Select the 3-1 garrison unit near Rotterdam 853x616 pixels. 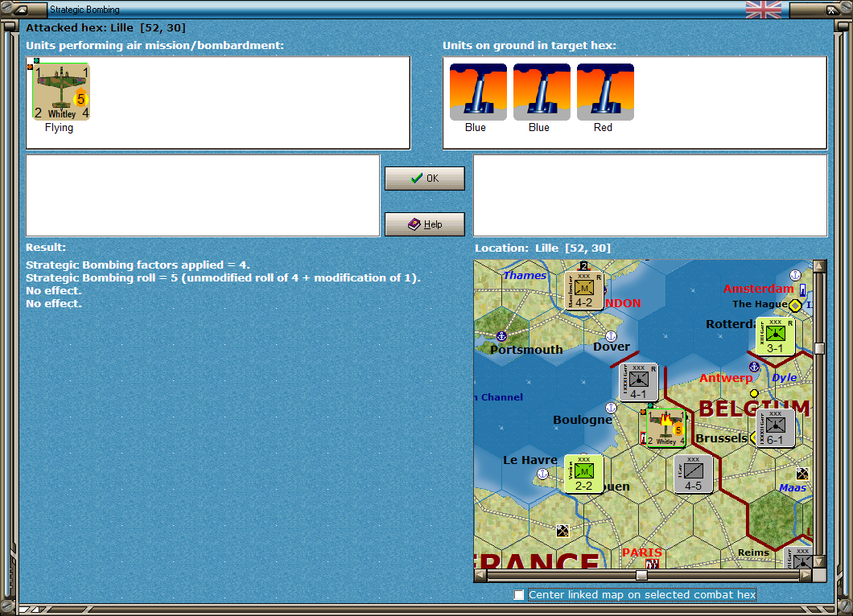[775, 336]
